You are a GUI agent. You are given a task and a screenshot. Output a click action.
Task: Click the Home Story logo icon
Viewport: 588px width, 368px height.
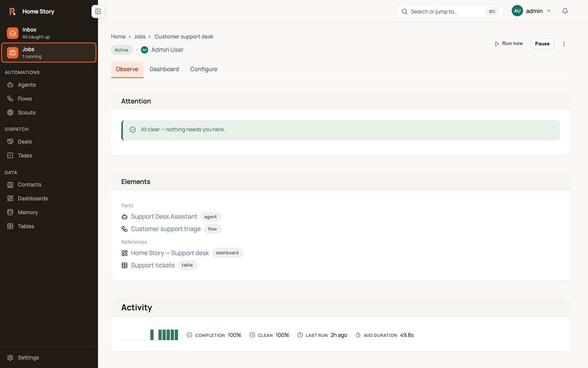pyautogui.click(x=12, y=11)
